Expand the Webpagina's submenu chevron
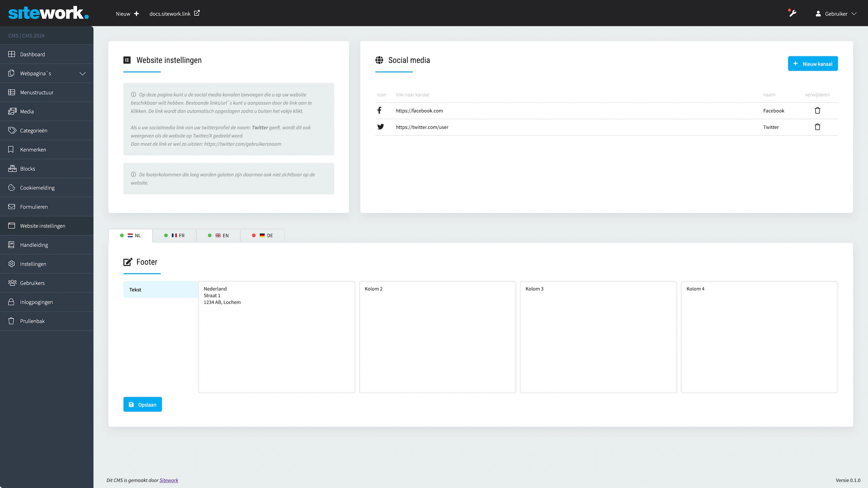This screenshot has width=868, height=488. 82,73
